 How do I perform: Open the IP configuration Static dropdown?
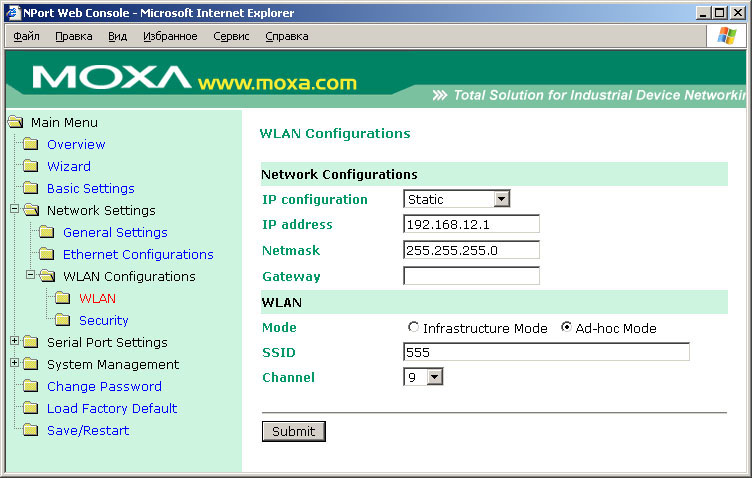point(501,199)
